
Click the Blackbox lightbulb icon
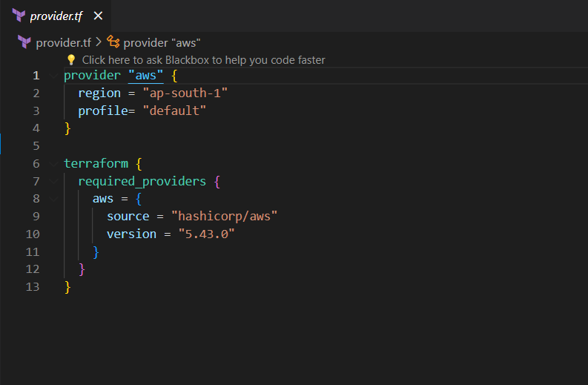71,59
